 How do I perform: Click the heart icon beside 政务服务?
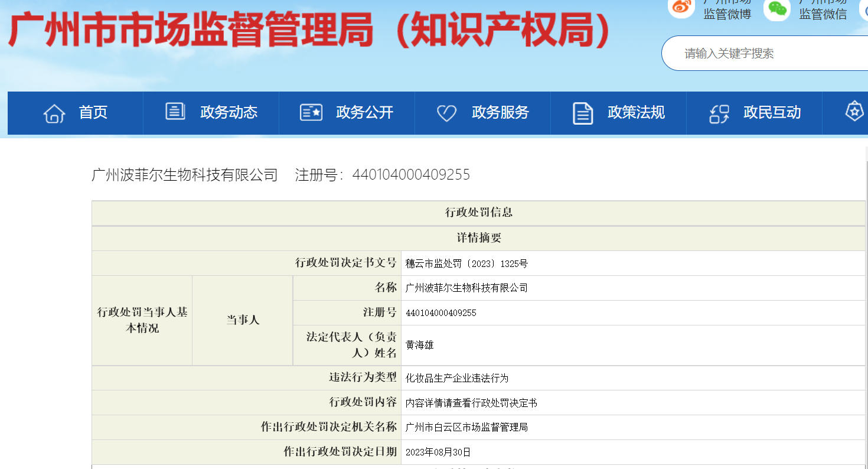pyautogui.click(x=446, y=113)
